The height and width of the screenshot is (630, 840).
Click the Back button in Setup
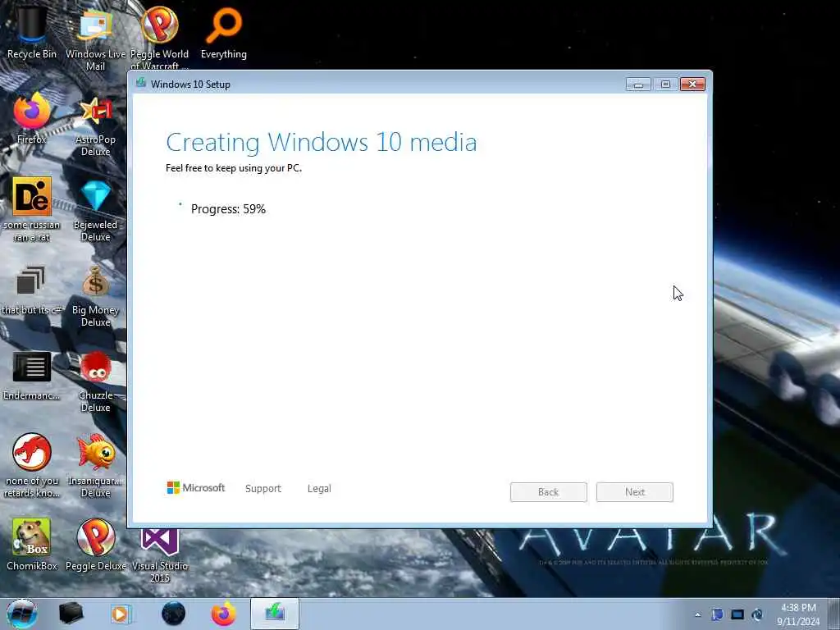click(x=549, y=492)
